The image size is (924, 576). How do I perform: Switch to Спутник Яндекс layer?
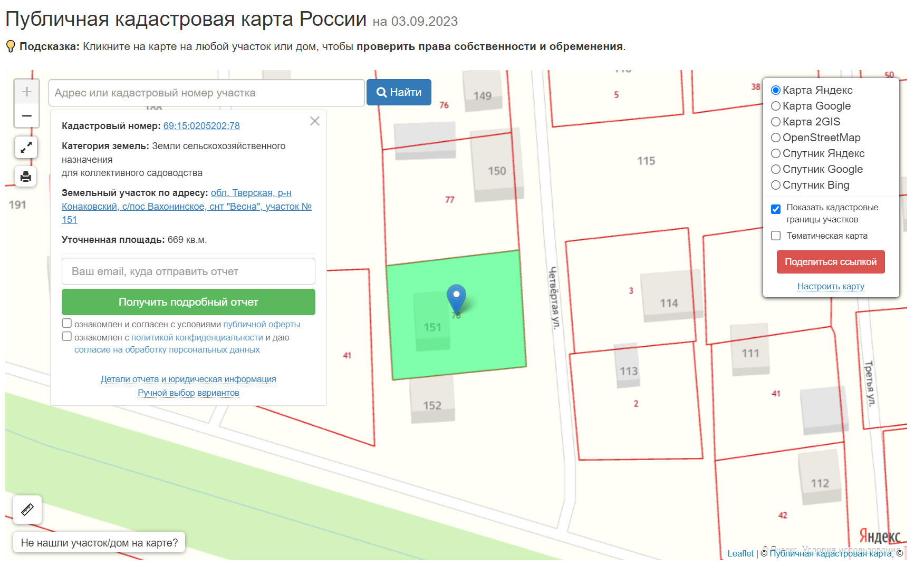pos(776,153)
